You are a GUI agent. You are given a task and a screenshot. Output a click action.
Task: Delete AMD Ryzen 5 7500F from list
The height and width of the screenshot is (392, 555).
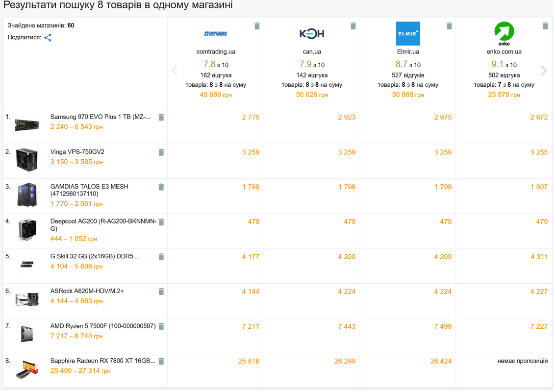point(161,326)
